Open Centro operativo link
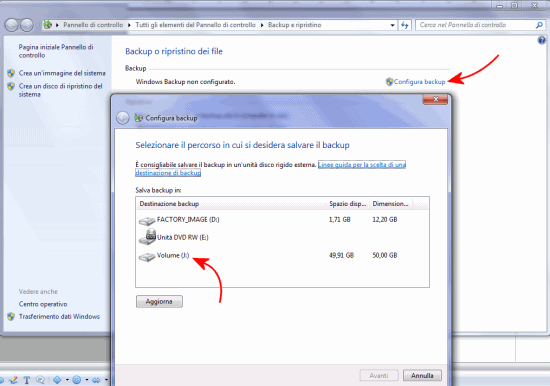 pyautogui.click(x=43, y=304)
